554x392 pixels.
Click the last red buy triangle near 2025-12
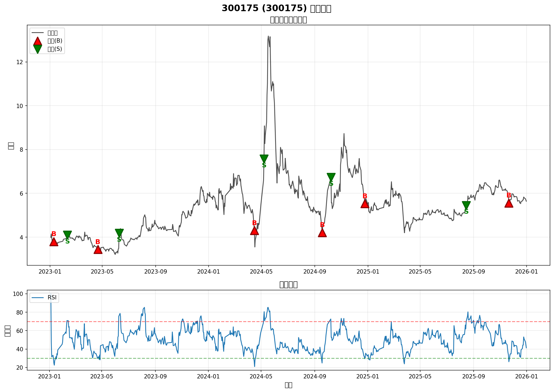(509, 204)
